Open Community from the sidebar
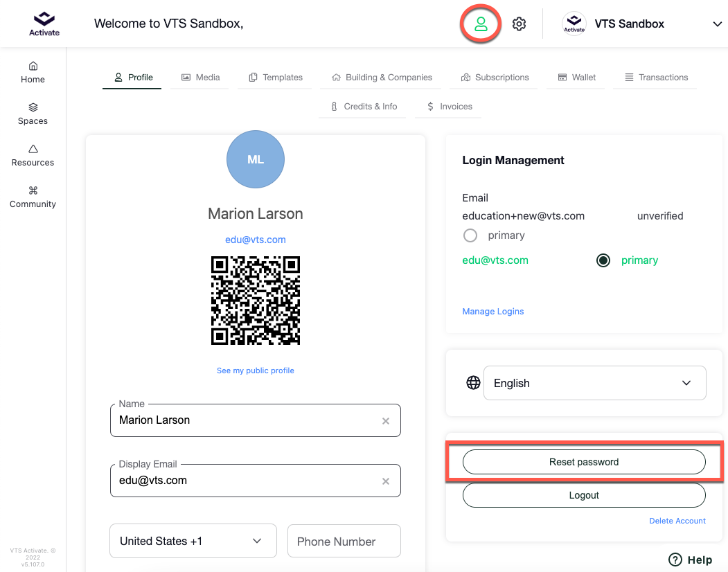This screenshot has height=572, width=728. coord(33,197)
